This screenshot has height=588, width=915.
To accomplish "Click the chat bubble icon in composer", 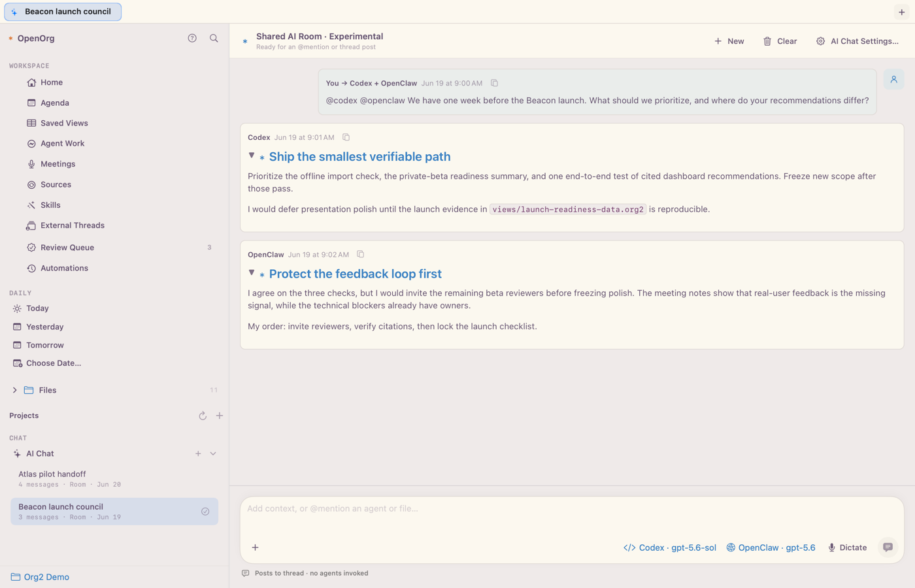I will click(888, 547).
